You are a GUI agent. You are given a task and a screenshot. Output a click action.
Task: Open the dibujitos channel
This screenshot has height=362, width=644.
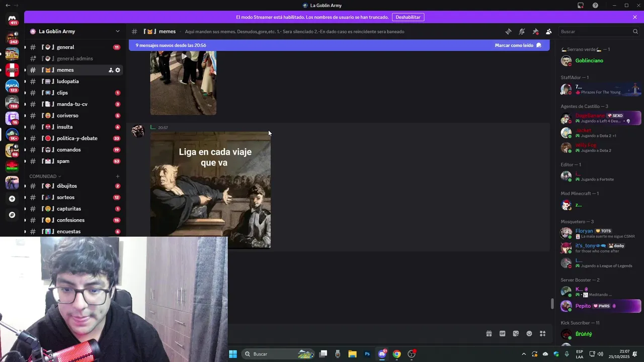(x=74, y=186)
